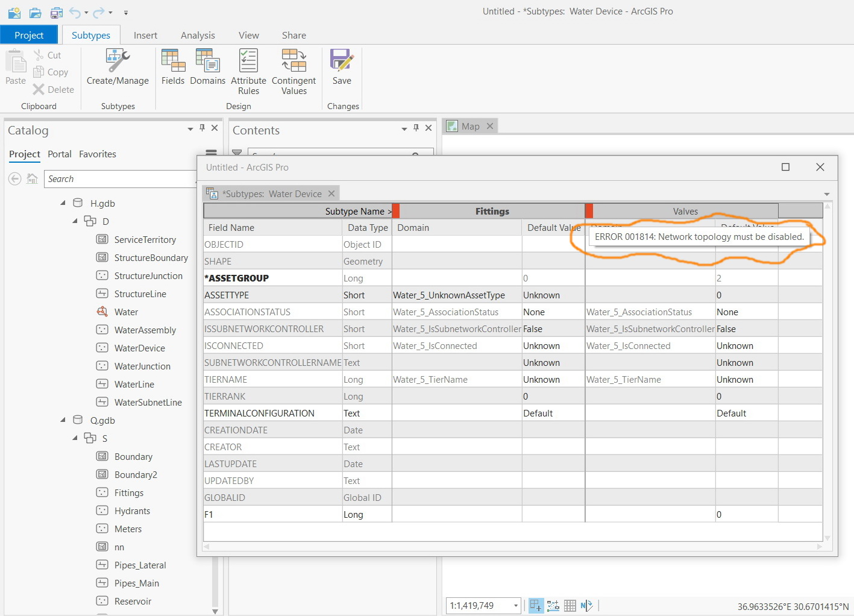Open the map scale dropdown
854x616 pixels.
tap(516, 606)
